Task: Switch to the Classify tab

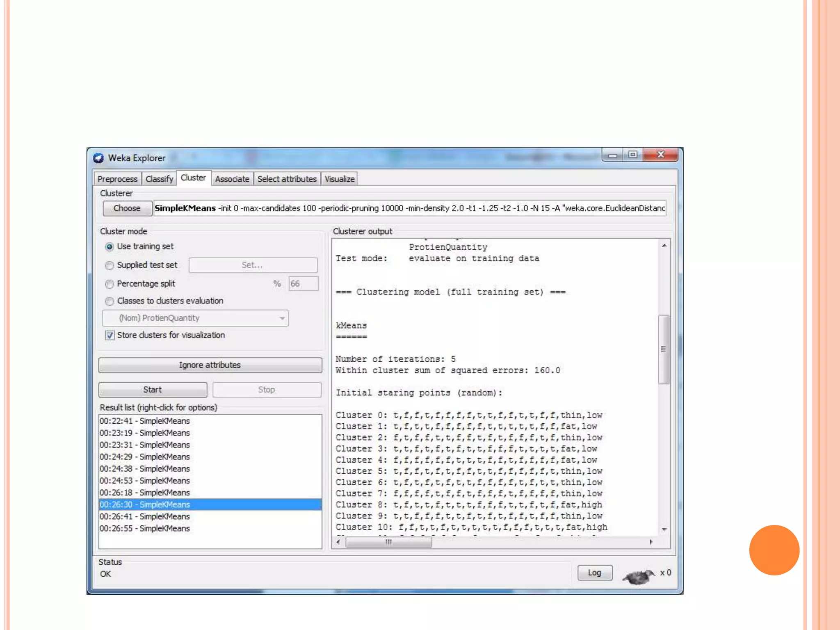Action: (x=159, y=179)
